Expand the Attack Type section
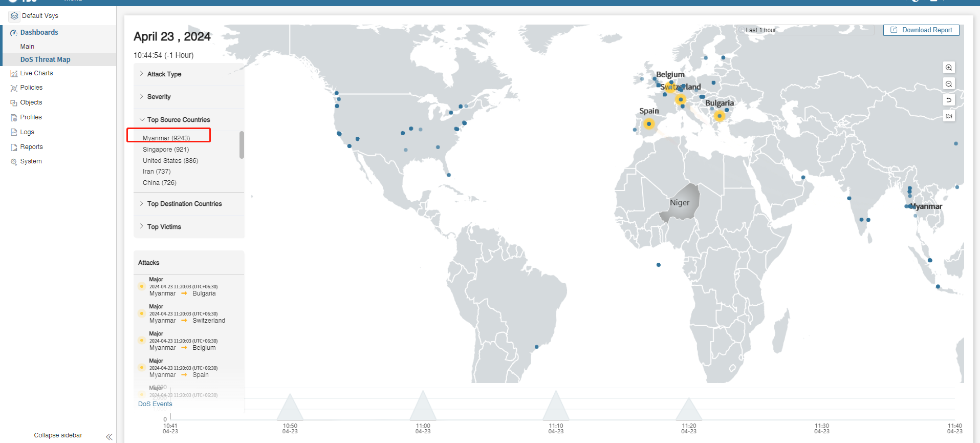 coord(164,74)
